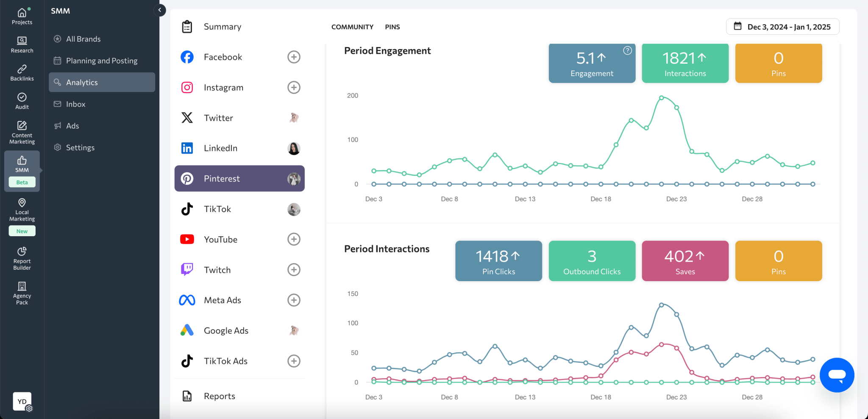
Task: Connect a YouTube channel
Action: [294, 239]
